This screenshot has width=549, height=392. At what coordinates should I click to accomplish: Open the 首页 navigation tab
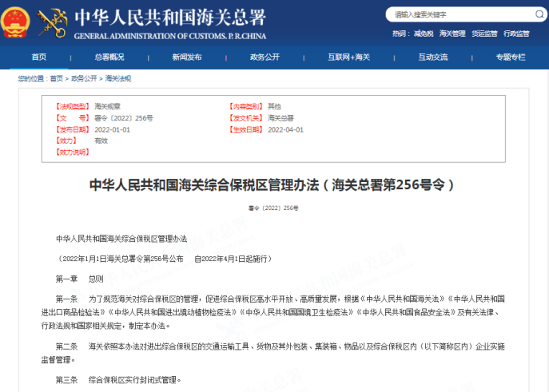pyautogui.click(x=38, y=57)
